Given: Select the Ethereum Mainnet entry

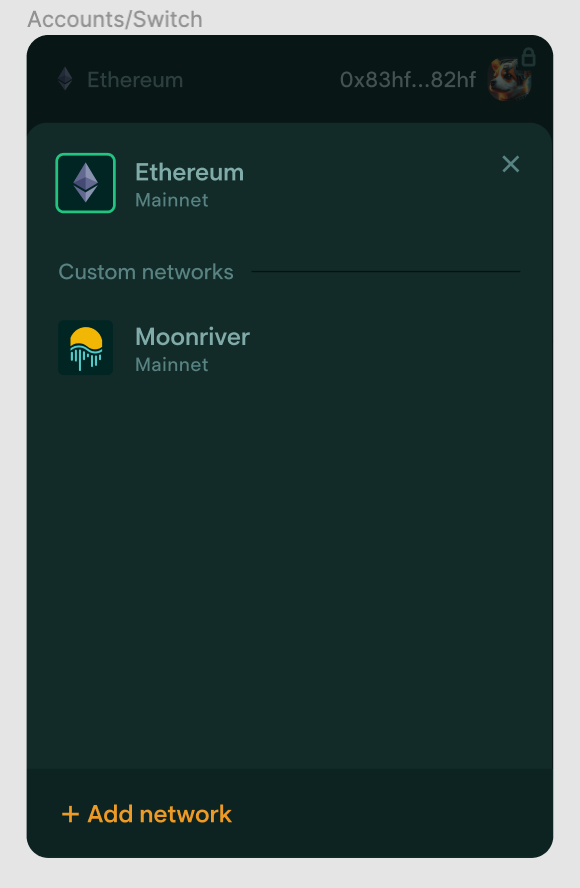Looking at the screenshot, I should tap(189, 183).
